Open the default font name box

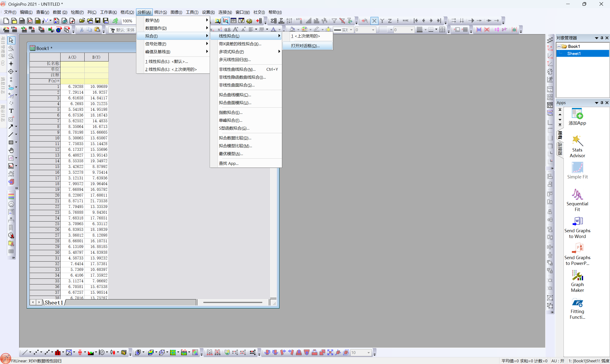pyautogui.click(x=123, y=30)
